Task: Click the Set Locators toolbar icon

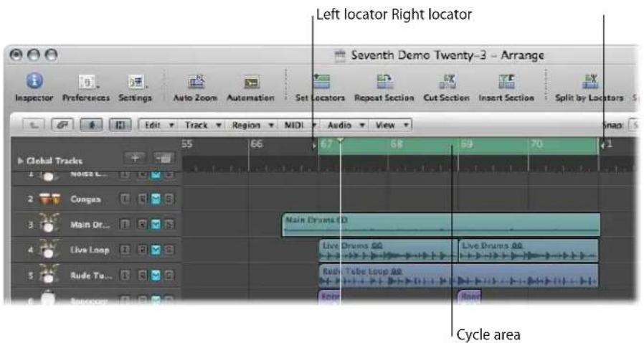Action: pyautogui.click(x=321, y=81)
